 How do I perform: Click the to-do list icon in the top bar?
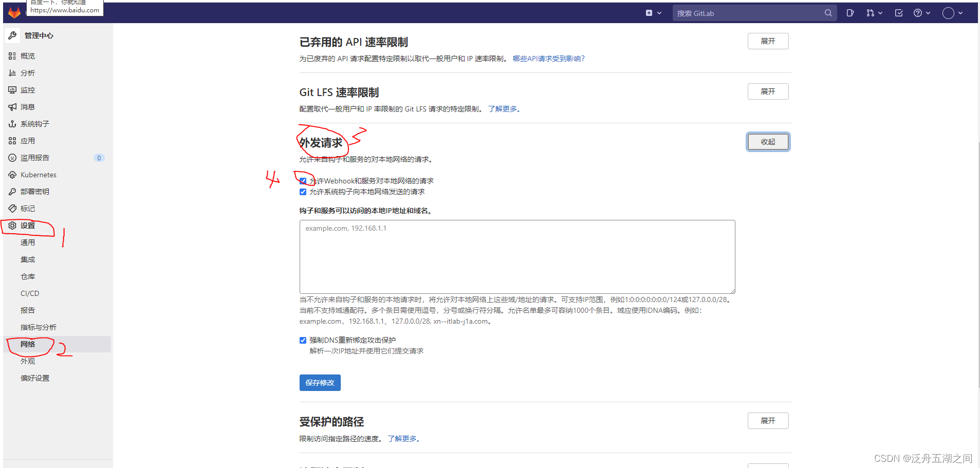[899, 12]
